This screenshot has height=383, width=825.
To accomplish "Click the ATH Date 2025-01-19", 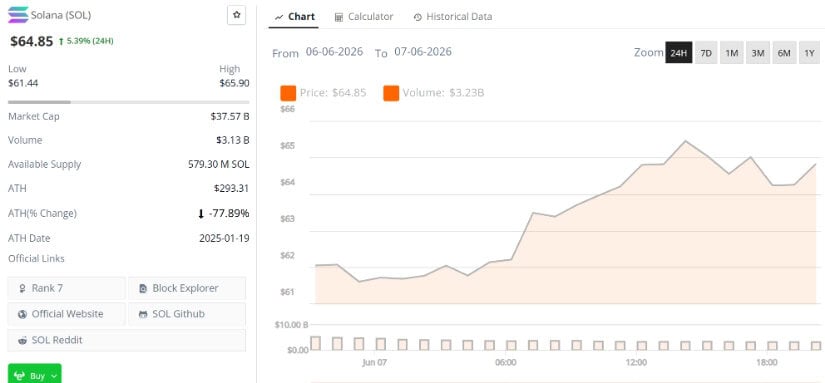I will coord(224,238).
